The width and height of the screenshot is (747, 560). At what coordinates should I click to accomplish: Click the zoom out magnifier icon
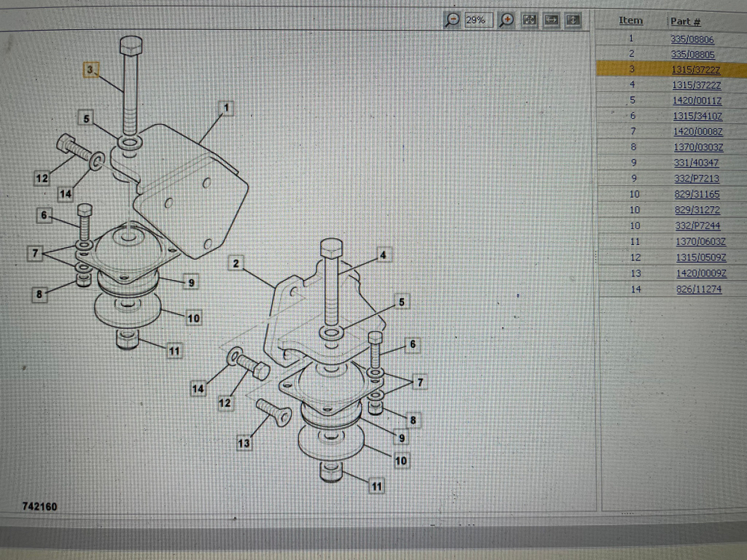(x=453, y=20)
